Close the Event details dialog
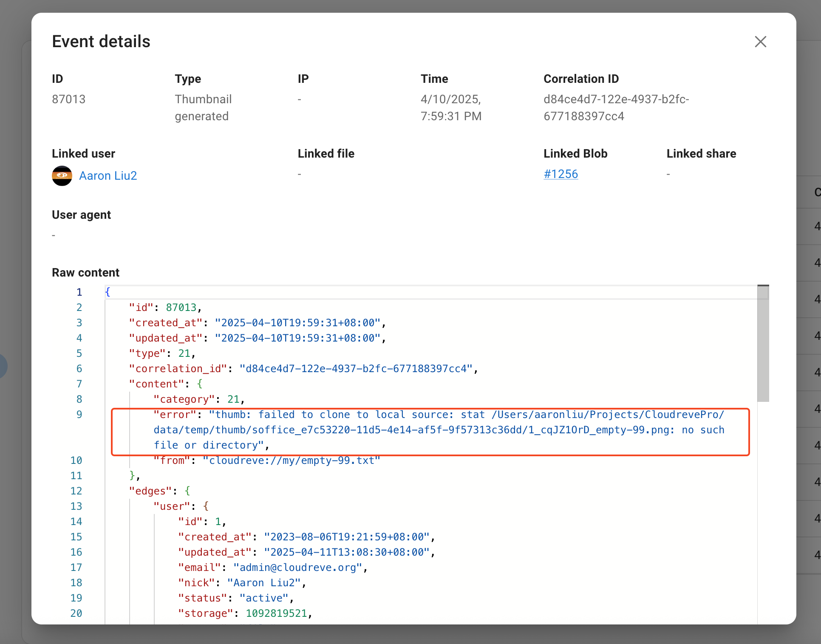Viewport: 821px width, 644px height. click(x=760, y=42)
